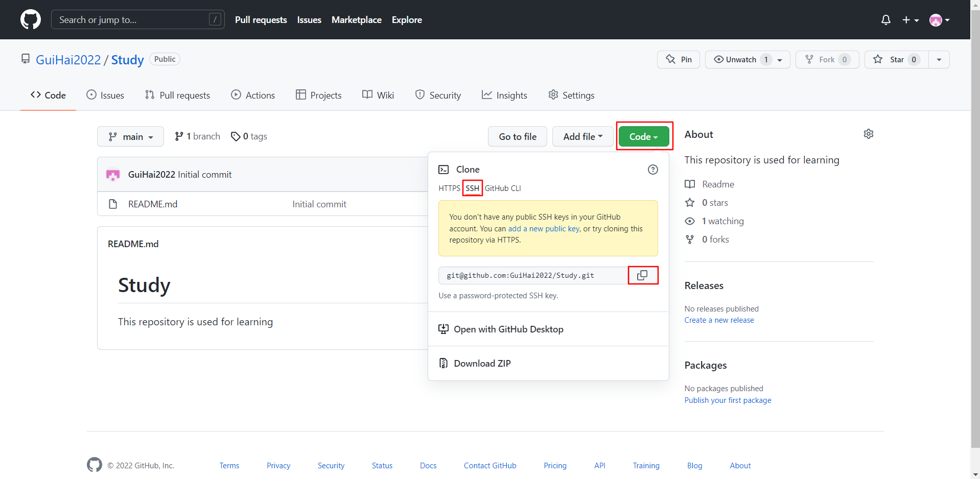The image size is (980, 479).
Task: Switch to the repository Pull requests tab
Action: (177, 95)
